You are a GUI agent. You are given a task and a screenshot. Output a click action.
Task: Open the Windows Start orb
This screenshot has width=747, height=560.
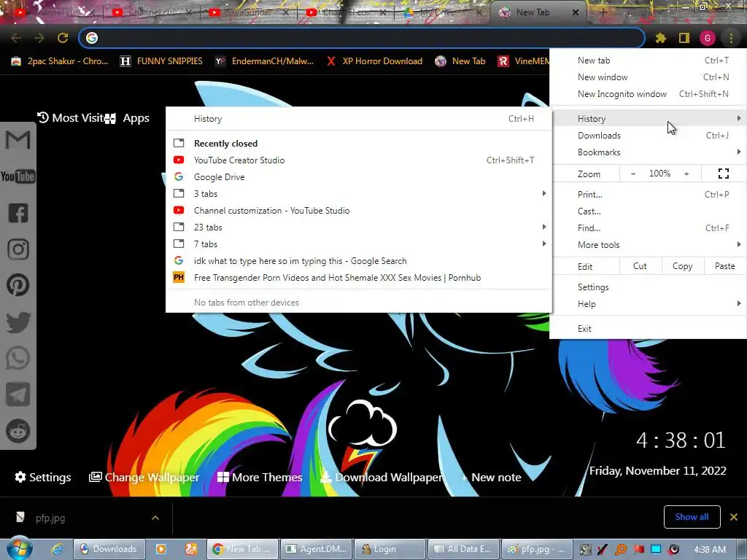19,548
